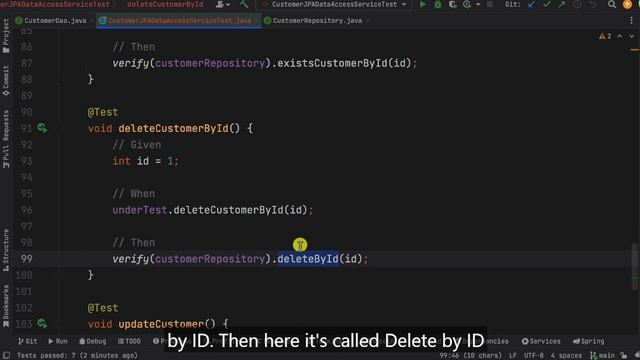The height and width of the screenshot is (360, 640).
Task: Open the Commit tool window
Action: tap(6, 80)
